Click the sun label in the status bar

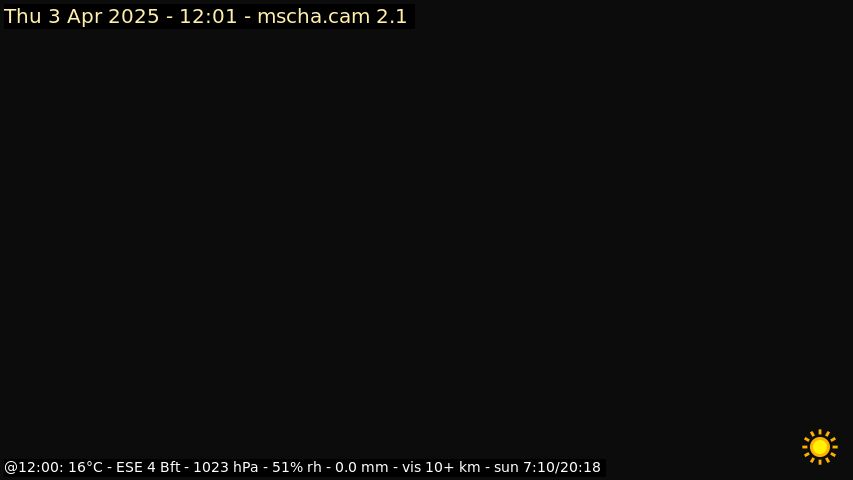(506, 467)
